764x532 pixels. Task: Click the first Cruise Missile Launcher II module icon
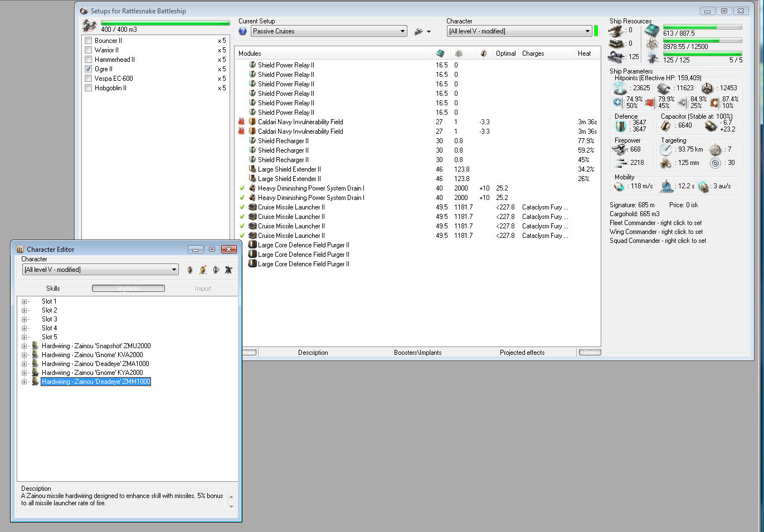tap(252, 207)
